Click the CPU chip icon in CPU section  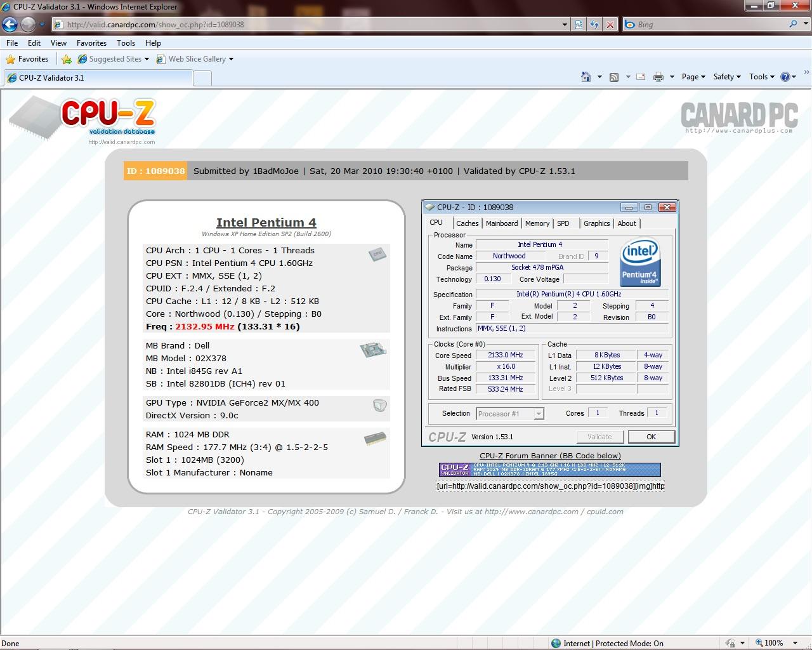[x=377, y=254]
